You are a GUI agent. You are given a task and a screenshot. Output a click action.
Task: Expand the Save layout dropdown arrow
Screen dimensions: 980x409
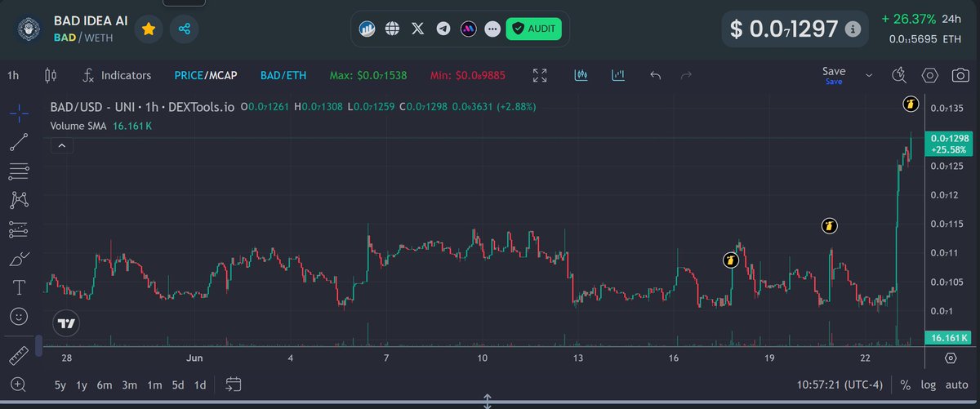click(x=869, y=75)
